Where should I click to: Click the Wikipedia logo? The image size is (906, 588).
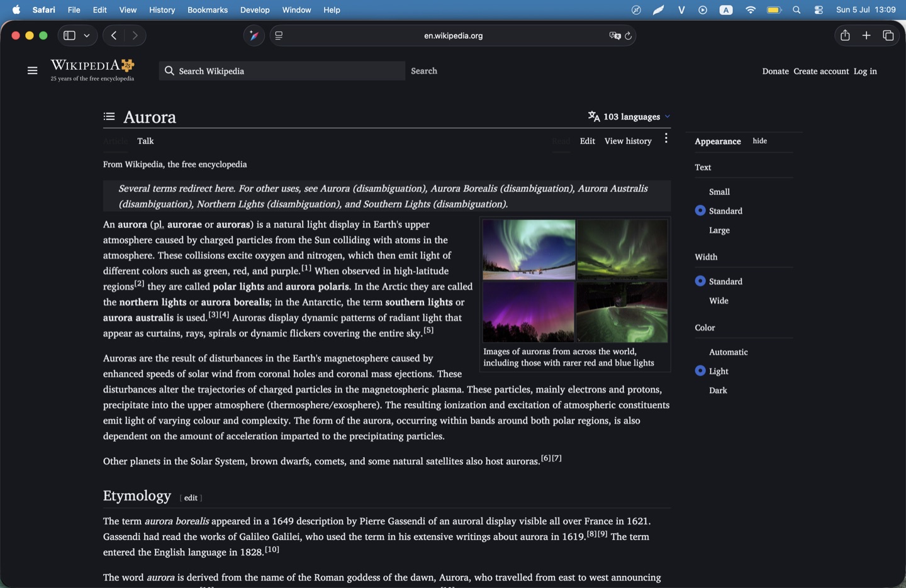(x=92, y=69)
